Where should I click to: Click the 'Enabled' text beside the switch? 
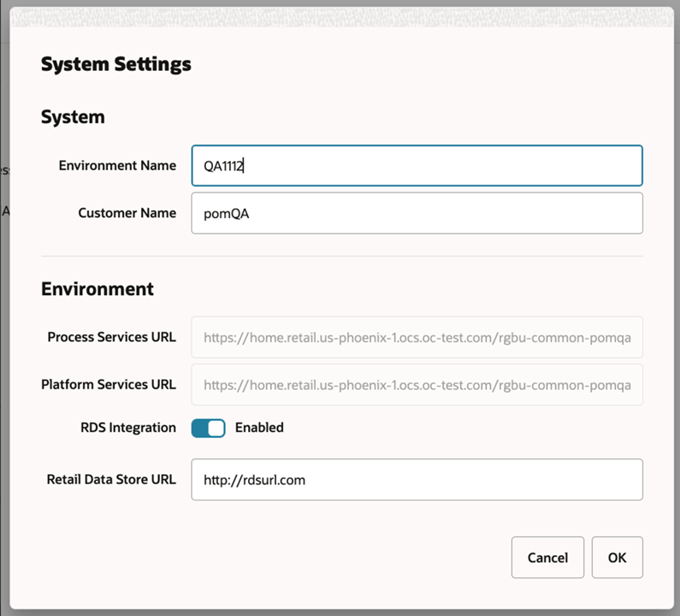tap(259, 428)
